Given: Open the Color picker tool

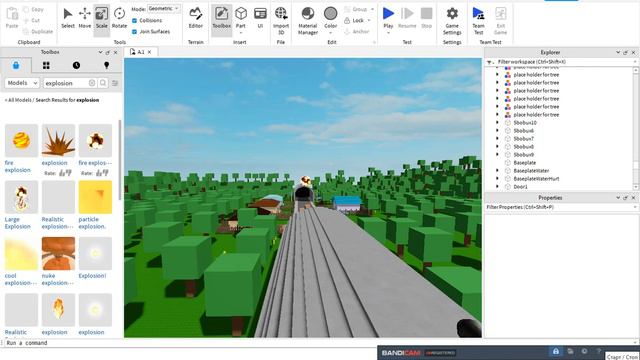Looking at the screenshot, I should (331, 20).
